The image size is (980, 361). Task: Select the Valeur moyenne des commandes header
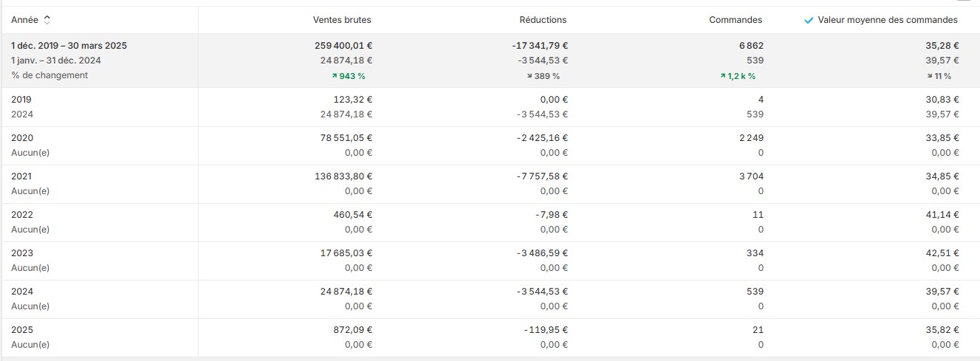(888, 20)
